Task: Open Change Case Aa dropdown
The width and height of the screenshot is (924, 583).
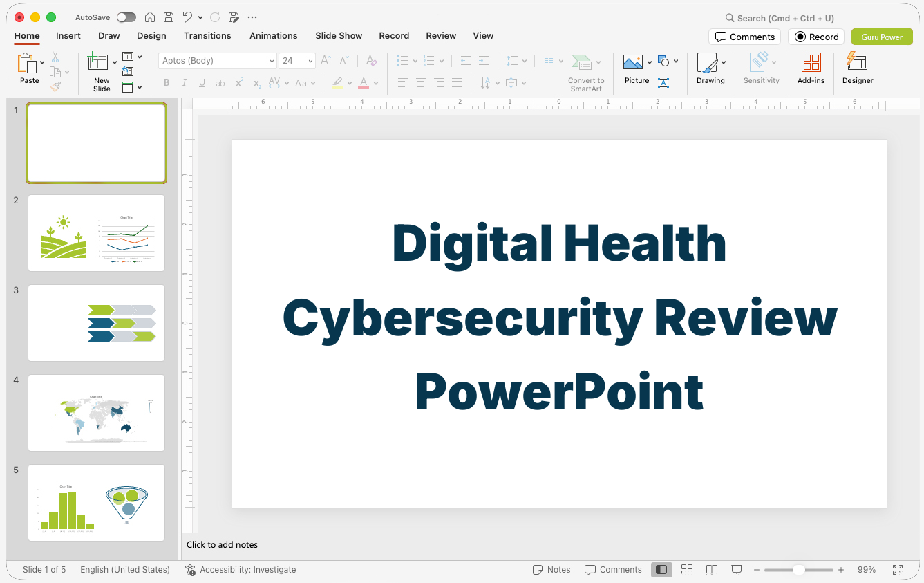Action: (x=305, y=83)
